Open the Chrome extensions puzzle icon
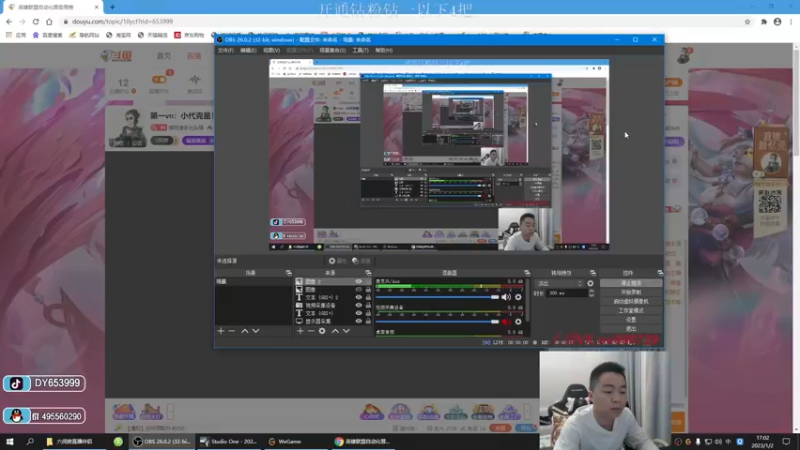Viewport: 800px width, 450px height. [x=764, y=21]
